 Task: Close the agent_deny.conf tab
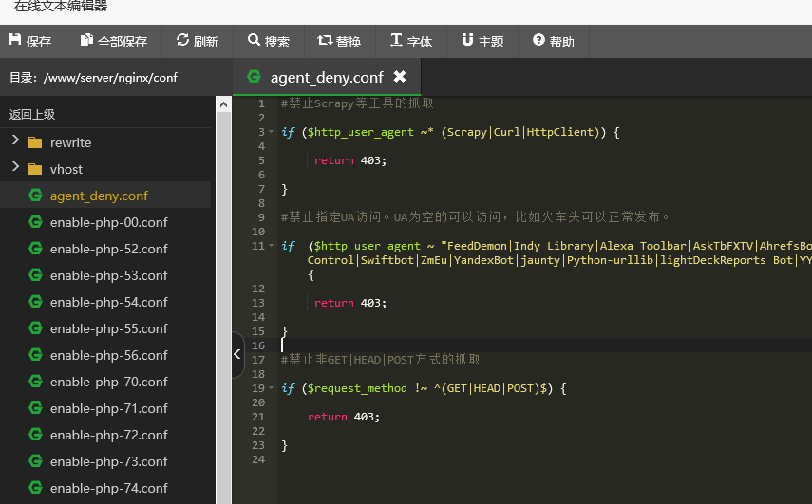400,77
